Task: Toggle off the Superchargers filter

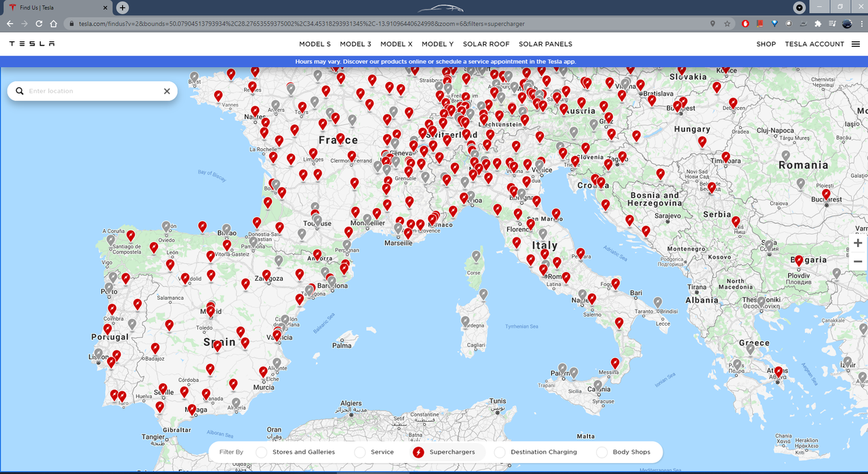Action: 418,452
